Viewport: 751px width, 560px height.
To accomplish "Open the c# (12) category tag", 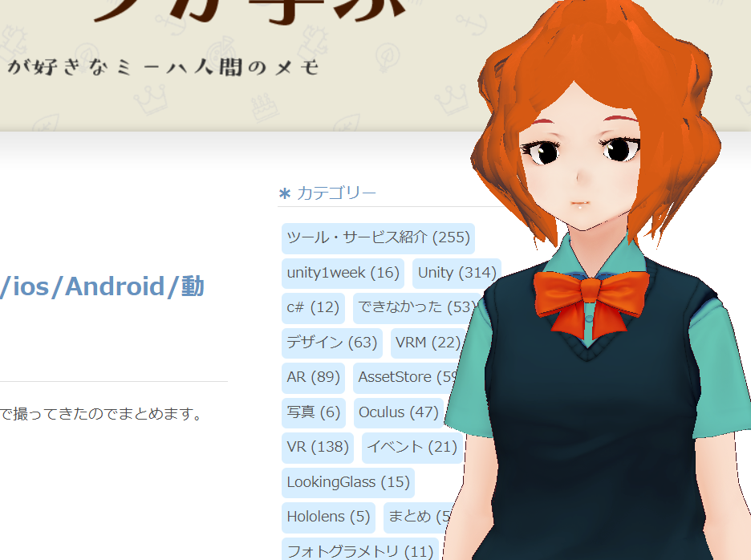I will pos(313,308).
